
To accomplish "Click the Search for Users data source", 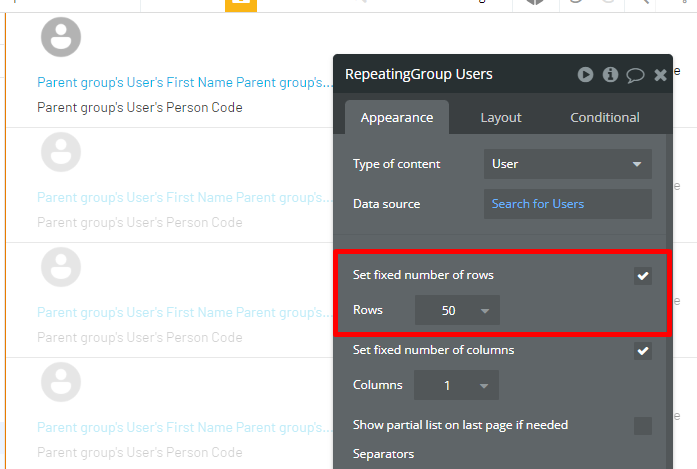I will coord(568,204).
